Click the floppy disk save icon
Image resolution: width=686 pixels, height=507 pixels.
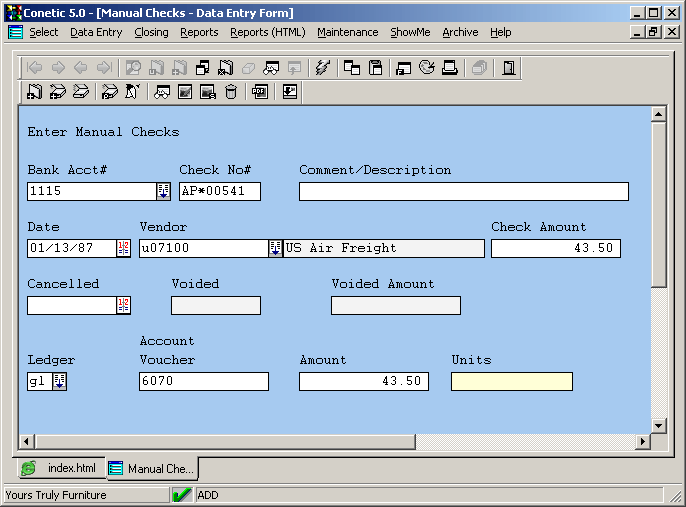[x=376, y=68]
